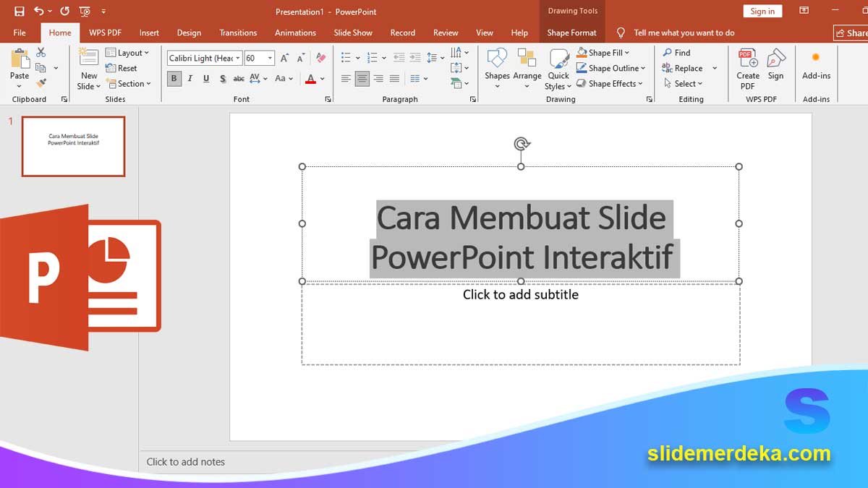Viewport: 868px width, 488px height.
Task: Select the Format Painter brush icon
Action: tap(41, 83)
